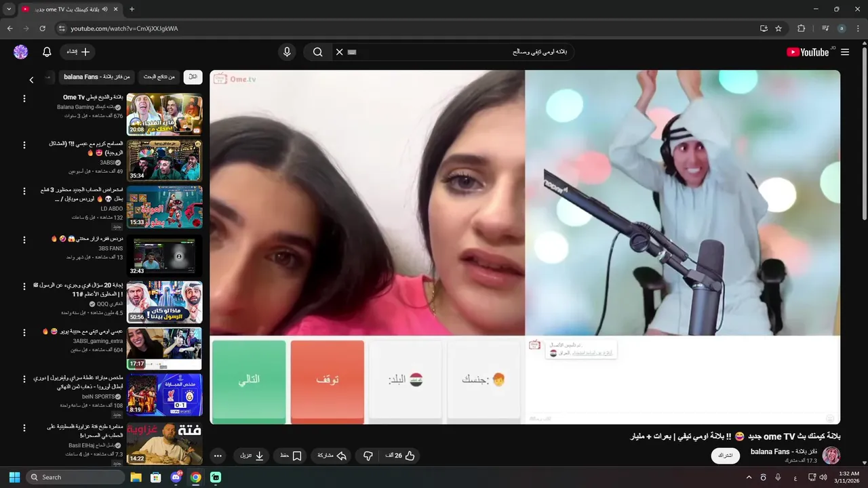Image resolution: width=868 pixels, height=488 pixels.
Task: Open QQQ video thumbnail 50:56
Action: pos(164,302)
